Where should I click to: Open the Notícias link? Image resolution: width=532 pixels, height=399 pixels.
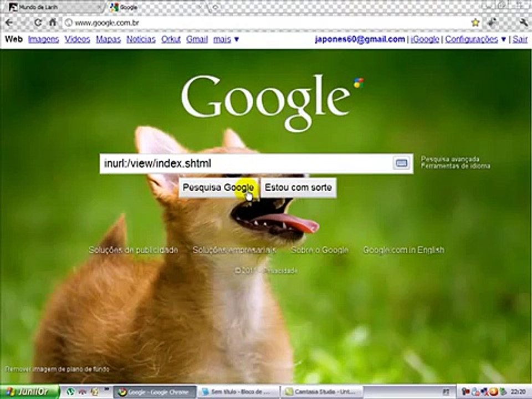click(141, 39)
